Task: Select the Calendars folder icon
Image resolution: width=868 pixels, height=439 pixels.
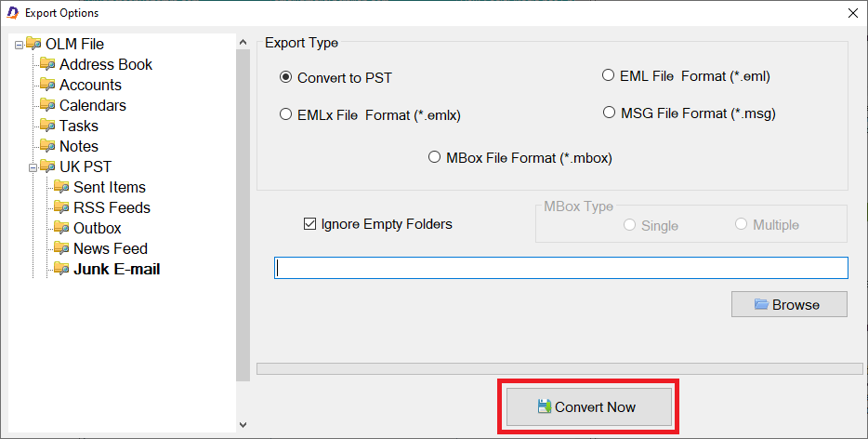Action: 47,105
